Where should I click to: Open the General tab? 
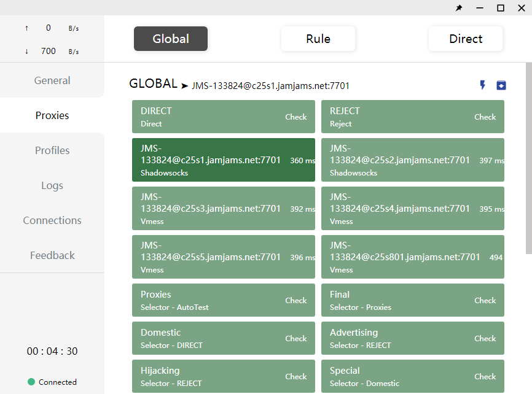point(52,80)
